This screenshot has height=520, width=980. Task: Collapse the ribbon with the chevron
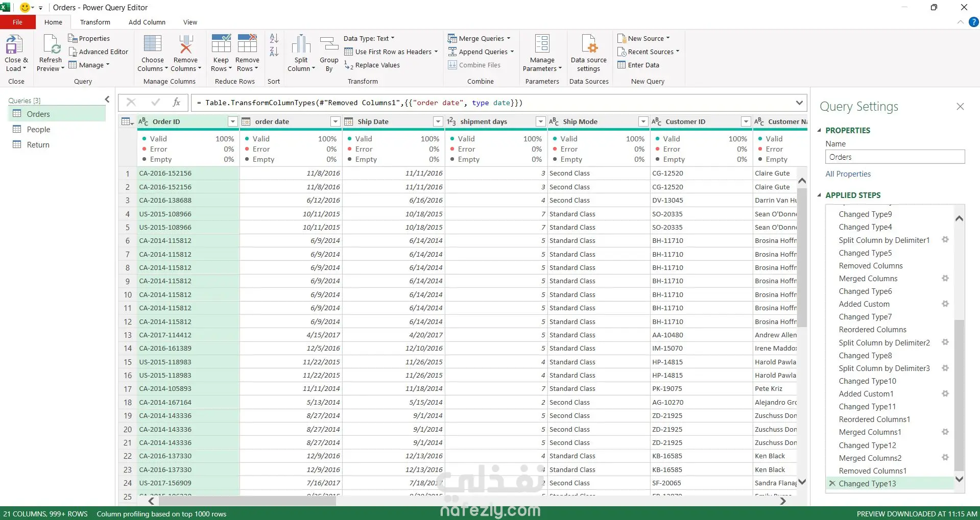pyautogui.click(x=960, y=22)
